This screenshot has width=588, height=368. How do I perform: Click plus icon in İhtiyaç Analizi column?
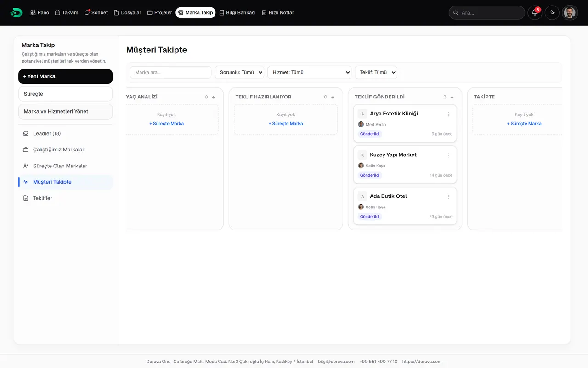point(214,97)
